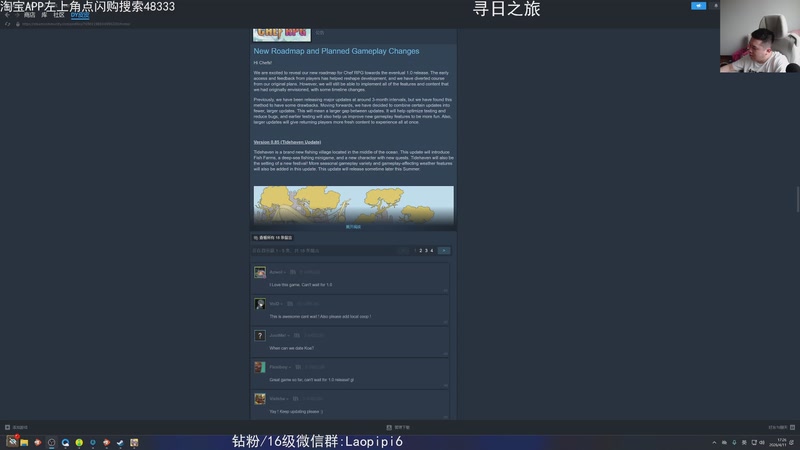This screenshot has width=800, height=450.
Task: Open first taskbar app with red badge
Action: (12, 442)
